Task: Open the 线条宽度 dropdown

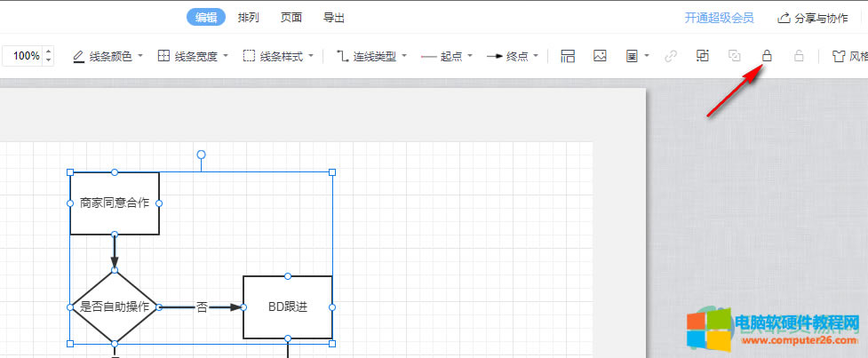Action: click(x=194, y=56)
